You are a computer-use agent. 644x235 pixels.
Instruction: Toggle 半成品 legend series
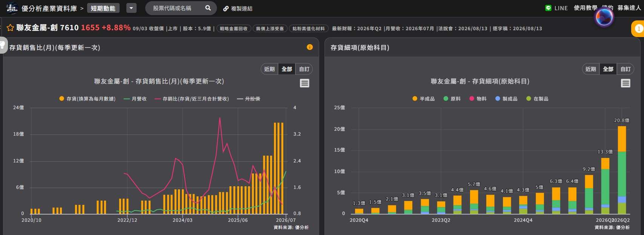[423, 99]
